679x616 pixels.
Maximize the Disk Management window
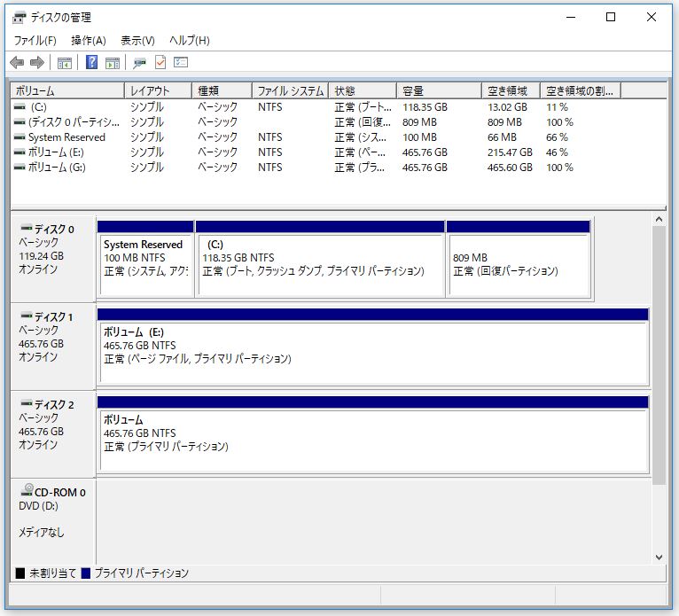point(611,18)
